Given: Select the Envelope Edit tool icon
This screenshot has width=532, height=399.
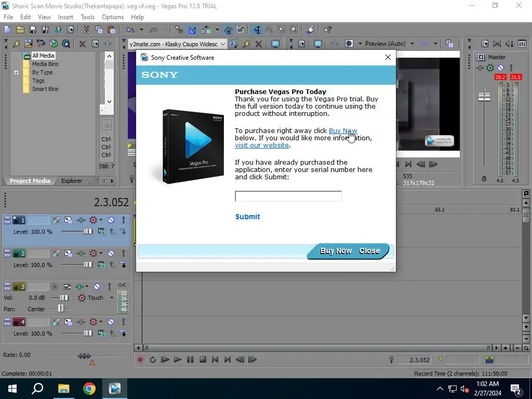Looking at the screenshot, I should pyautogui.click(x=269, y=30).
